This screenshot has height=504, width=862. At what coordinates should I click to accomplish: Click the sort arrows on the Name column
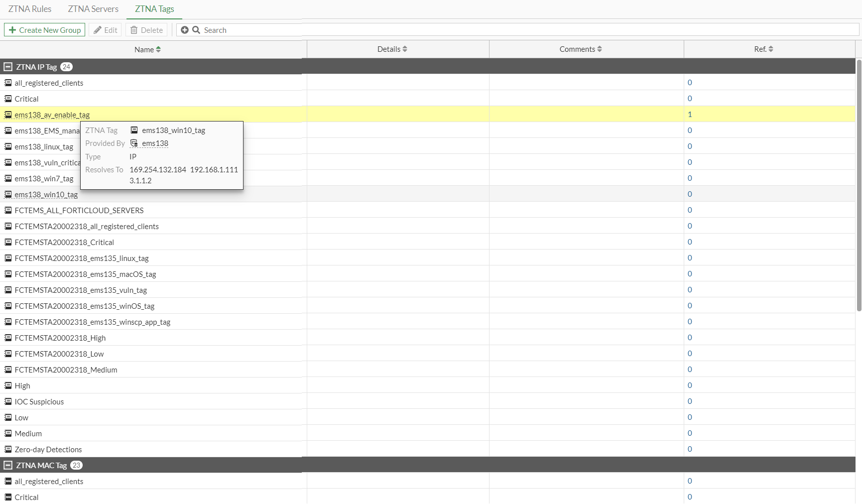[x=158, y=49]
